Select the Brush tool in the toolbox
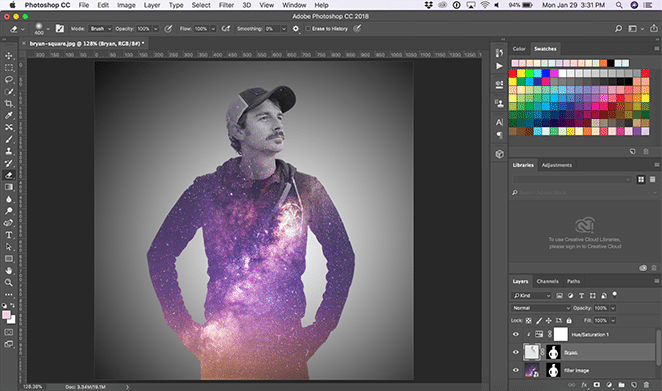Image resolution: width=662 pixels, height=391 pixels. 8,139
